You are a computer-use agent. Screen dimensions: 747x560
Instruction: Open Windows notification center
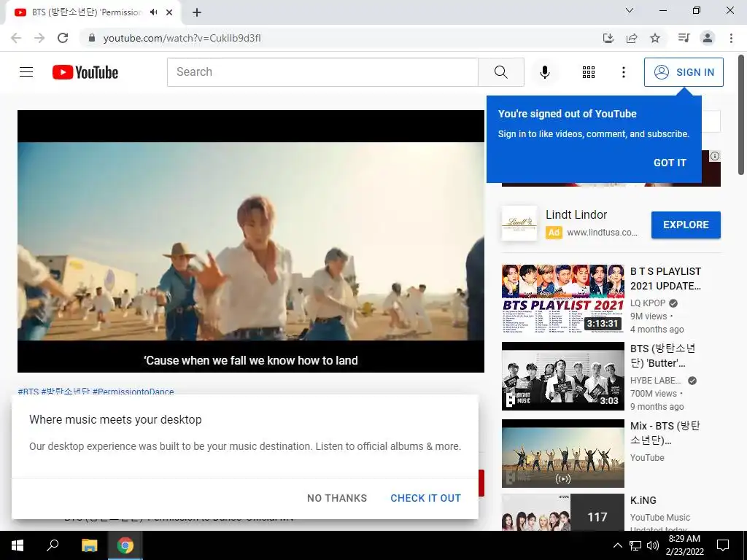point(723,545)
